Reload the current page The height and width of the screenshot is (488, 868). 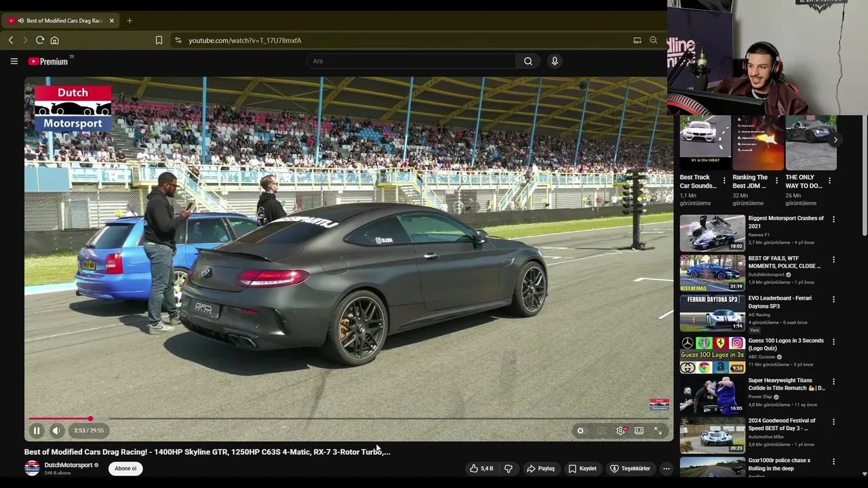tap(40, 41)
